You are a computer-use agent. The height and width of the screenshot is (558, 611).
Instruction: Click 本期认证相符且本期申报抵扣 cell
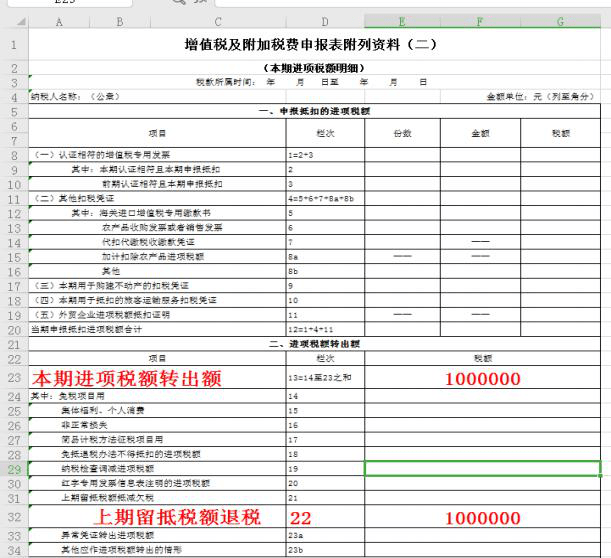[x=157, y=170]
